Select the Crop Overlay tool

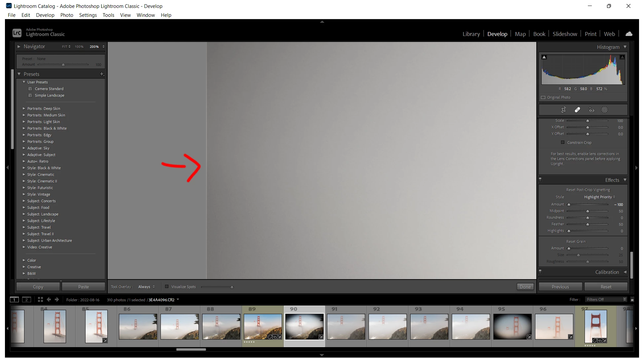tap(563, 110)
